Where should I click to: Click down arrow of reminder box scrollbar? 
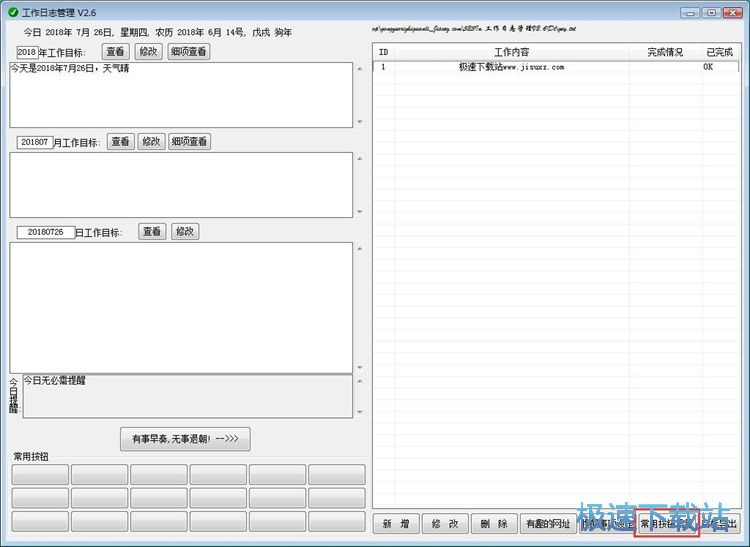point(360,412)
